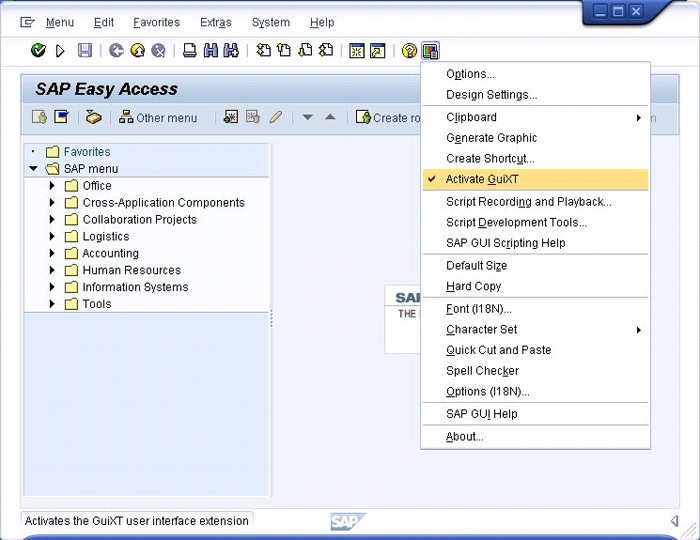Click the Other menu button

coord(158,117)
